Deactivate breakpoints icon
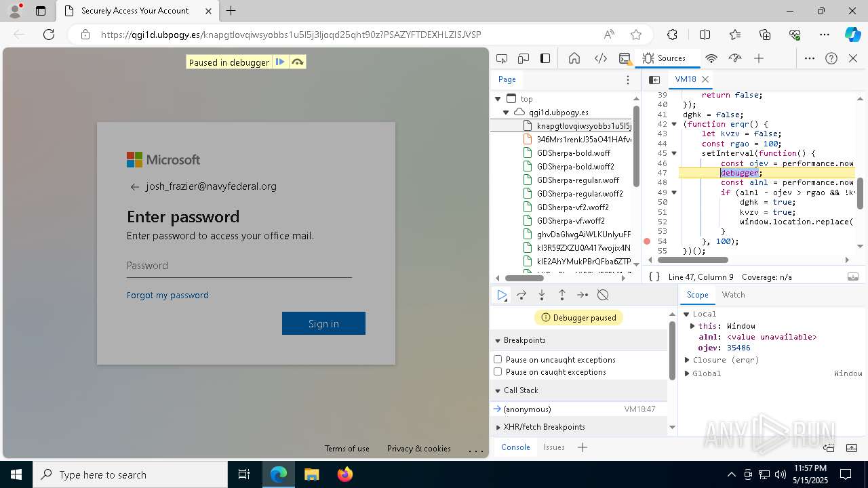Image resolution: width=868 pixels, height=488 pixels. click(603, 295)
